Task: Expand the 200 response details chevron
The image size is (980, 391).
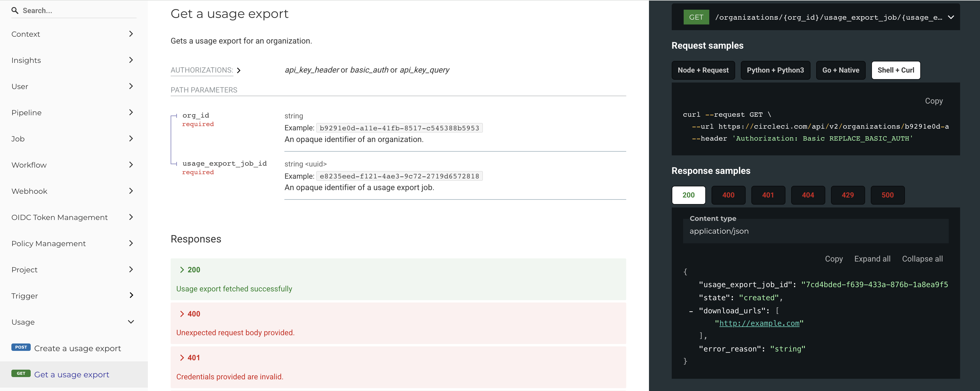Action: point(182,270)
